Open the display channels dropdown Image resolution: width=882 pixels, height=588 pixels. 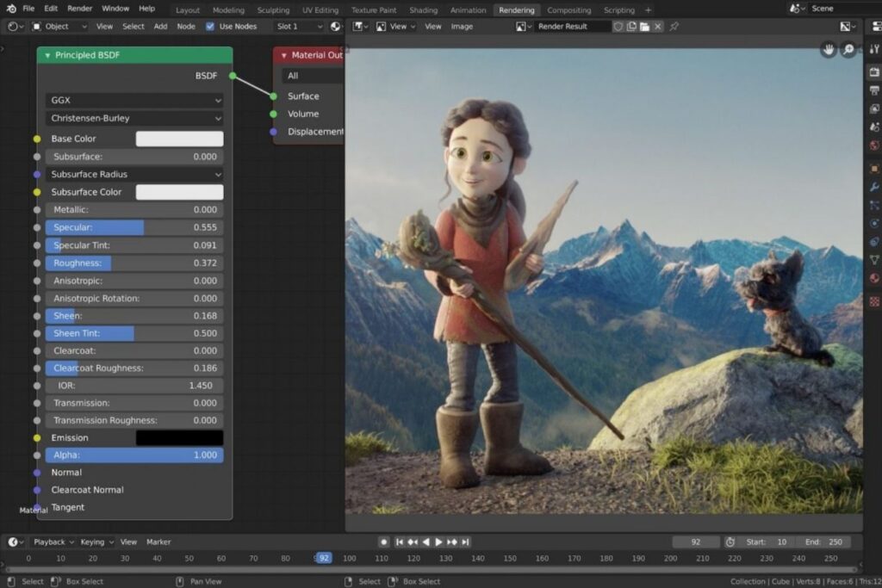coord(848,27)
